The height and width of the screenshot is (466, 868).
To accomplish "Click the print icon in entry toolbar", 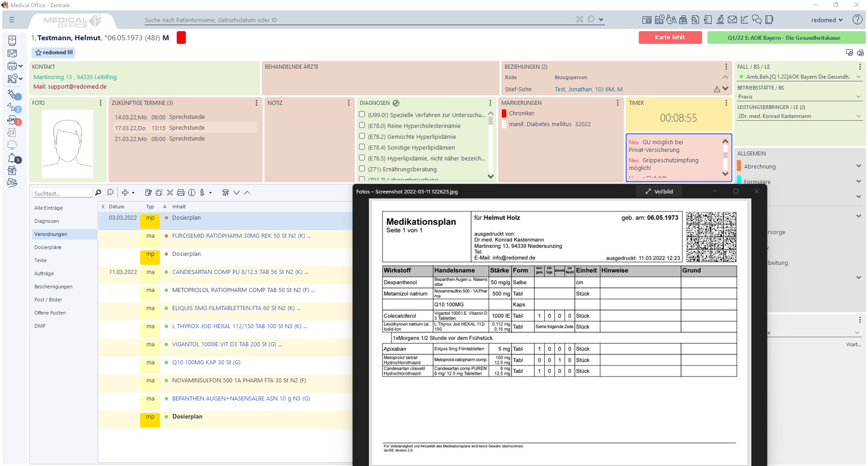I will [181, 193].
